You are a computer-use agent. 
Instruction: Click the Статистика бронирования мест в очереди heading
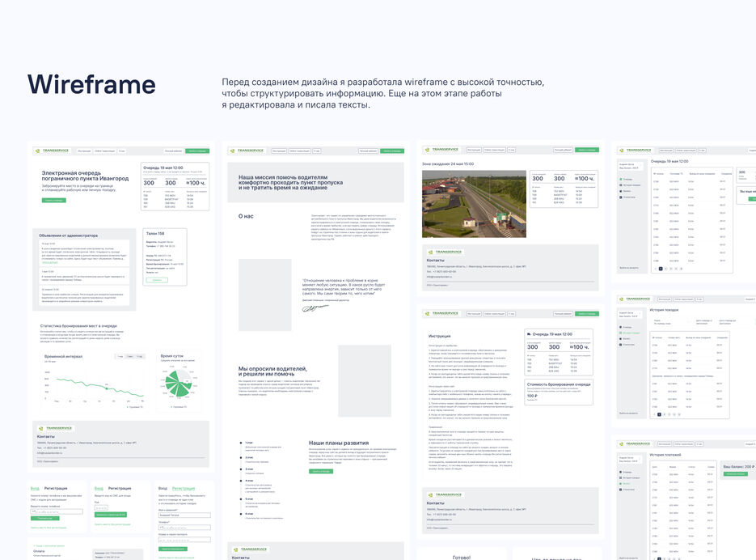78,326
